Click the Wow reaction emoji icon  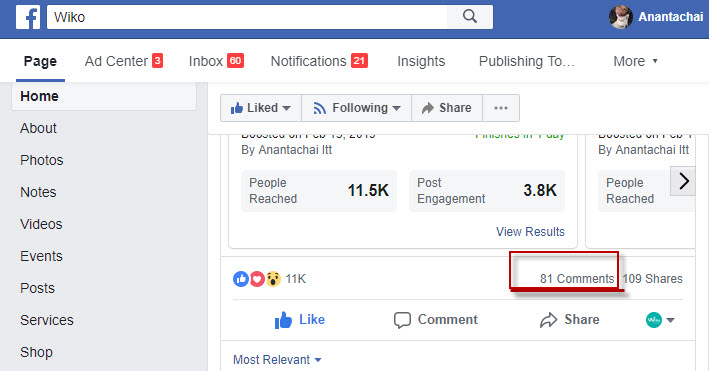pos(273,279)
